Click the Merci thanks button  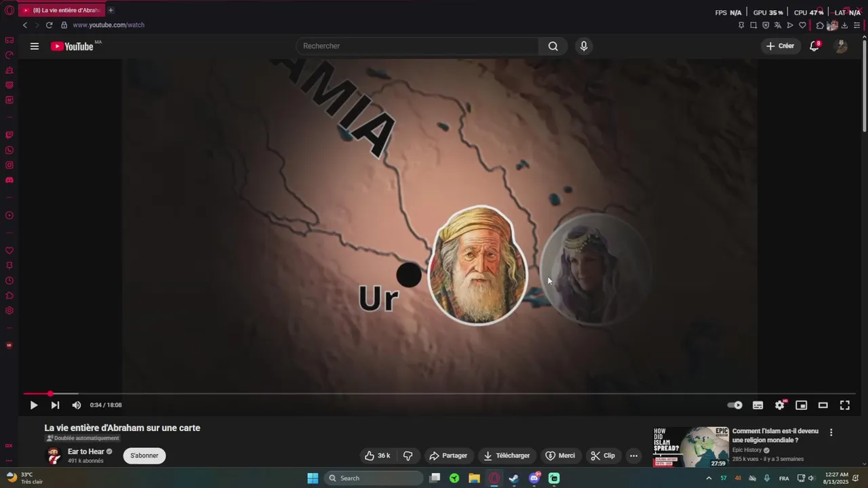560,455
